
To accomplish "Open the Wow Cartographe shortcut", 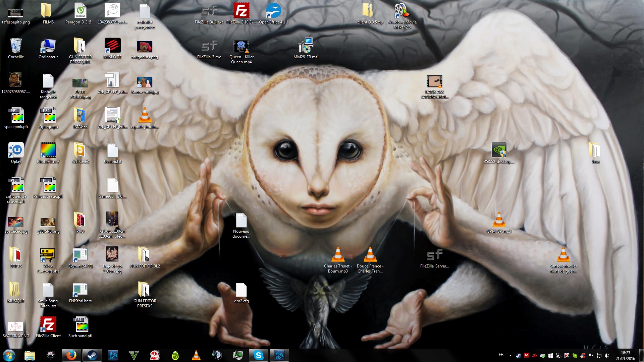I will (x=48, y=260).
